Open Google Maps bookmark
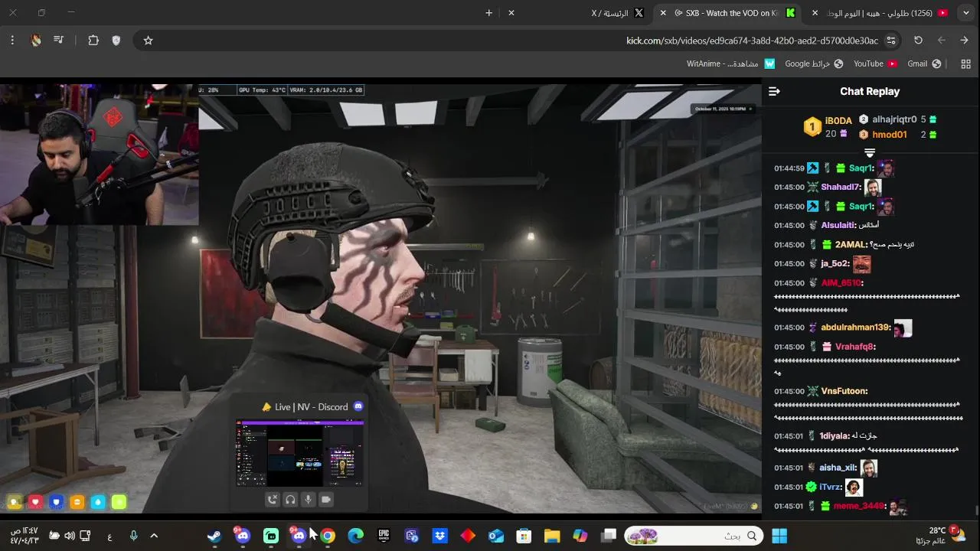Viewport: 980px width, 551px height. (x=814, y=64)
